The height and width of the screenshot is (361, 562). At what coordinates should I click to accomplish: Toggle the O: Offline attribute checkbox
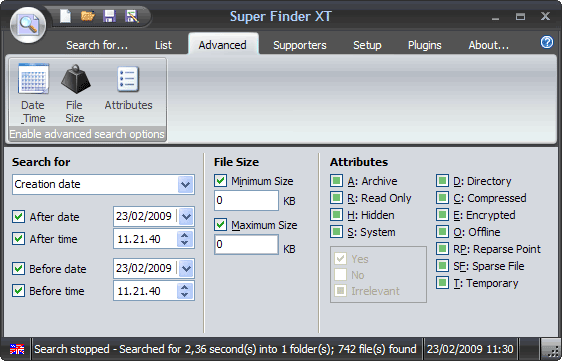[x=442, y=232]
